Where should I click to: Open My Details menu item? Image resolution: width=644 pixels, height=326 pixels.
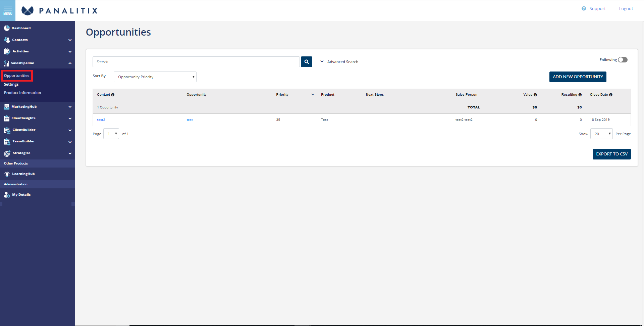[x=21, y=195]
